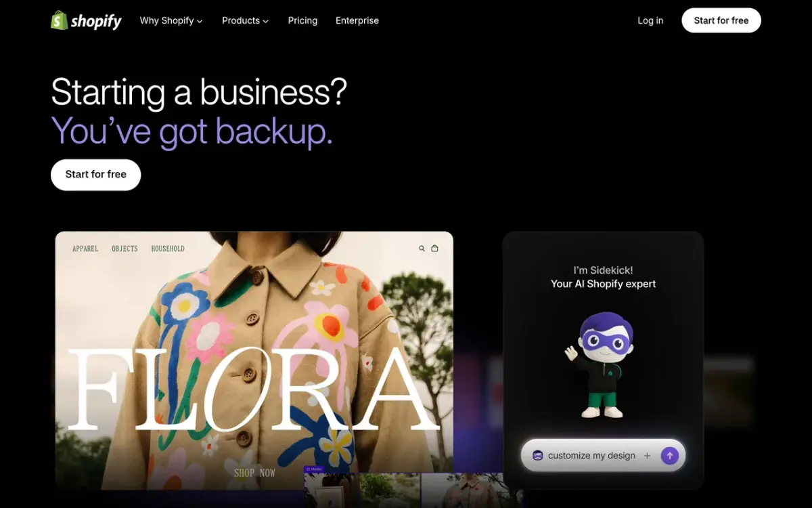Click Start for free in header
The width and height of the screenshot is (812, 508).
(x=721, y=20)
